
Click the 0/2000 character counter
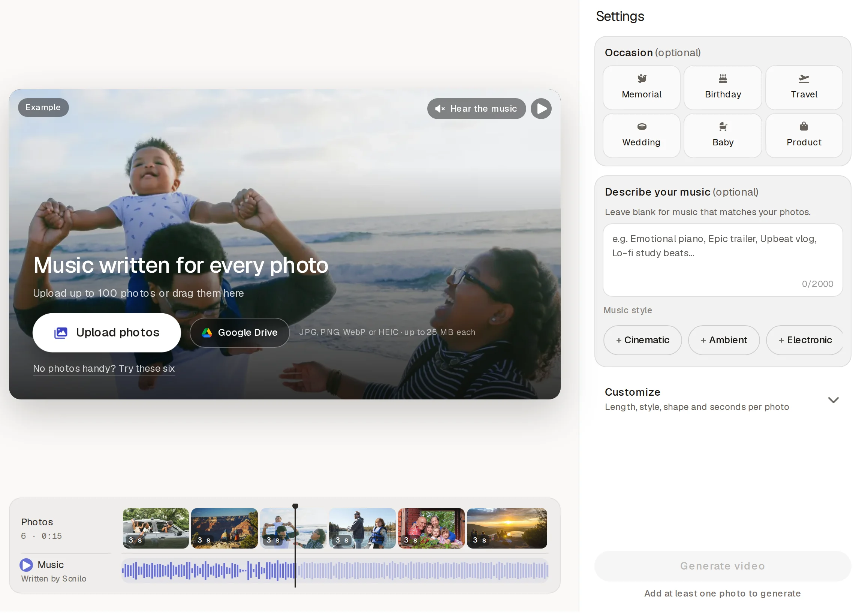coord(819,284)
